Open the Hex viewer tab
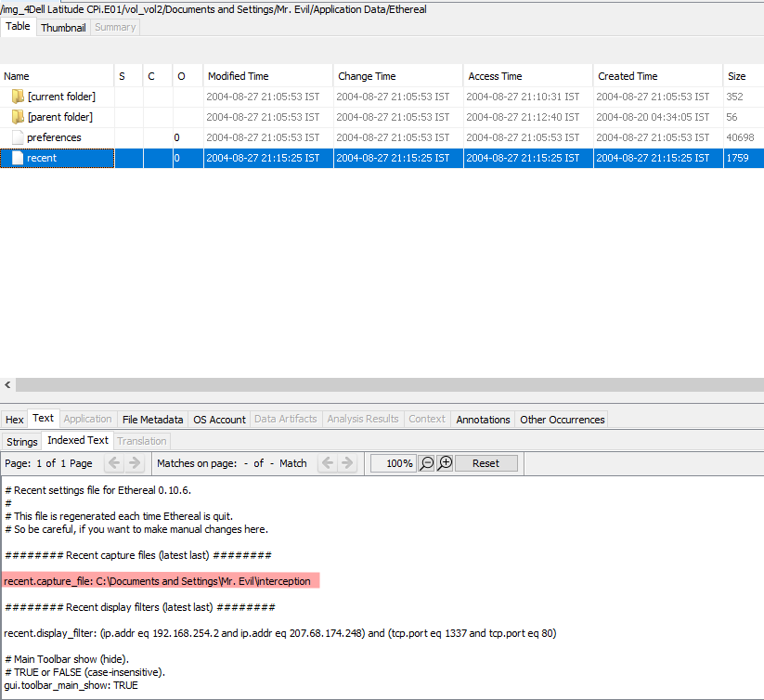 click(14, 419)
